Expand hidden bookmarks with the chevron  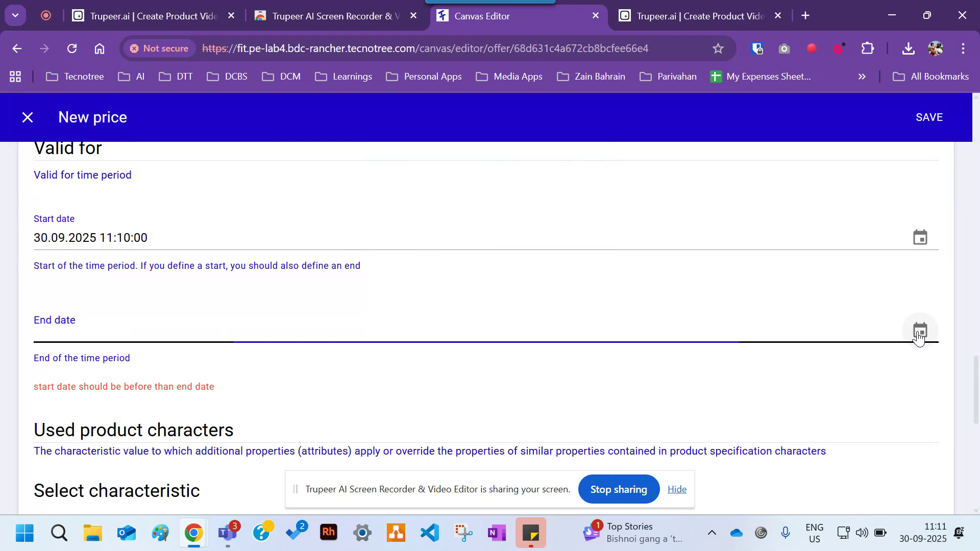point(862,77)
